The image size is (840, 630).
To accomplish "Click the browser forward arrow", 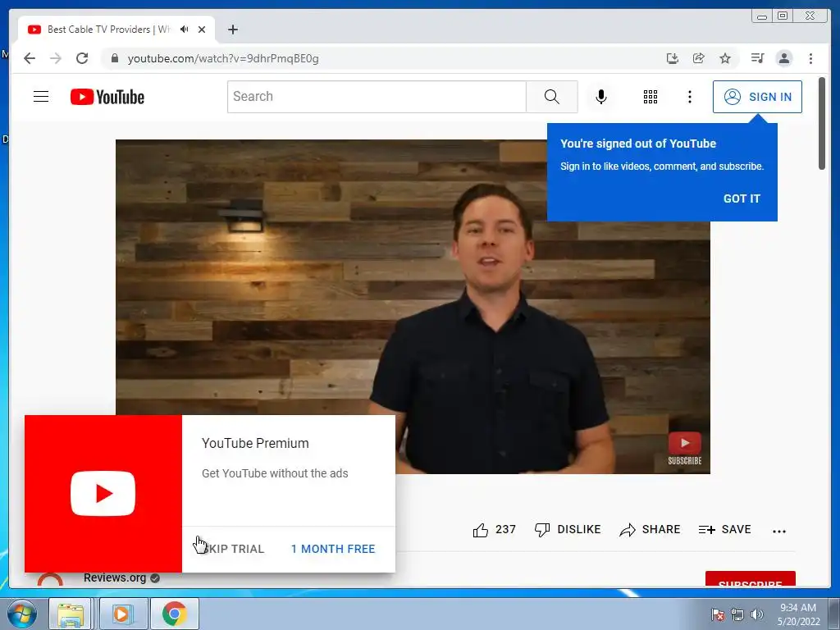I will click(56, 58).
